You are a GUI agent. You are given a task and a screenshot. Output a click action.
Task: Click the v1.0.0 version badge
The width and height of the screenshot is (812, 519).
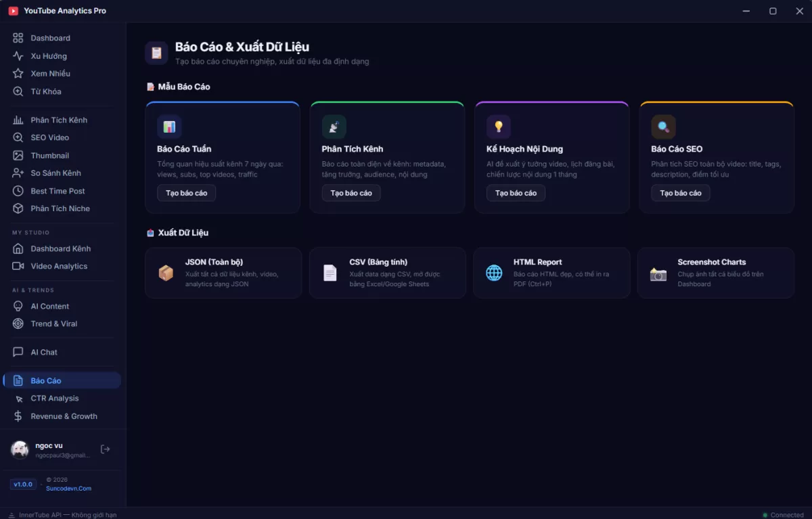tap(22, 484)
